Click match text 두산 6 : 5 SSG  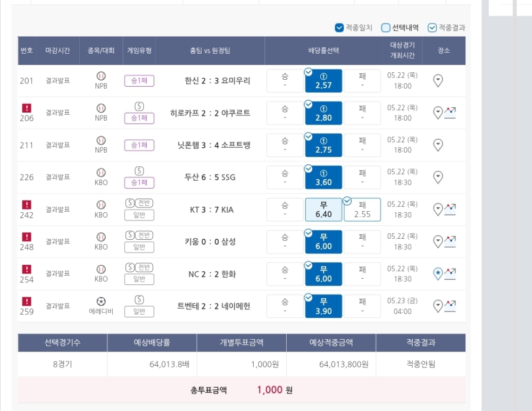pos(210,178)
